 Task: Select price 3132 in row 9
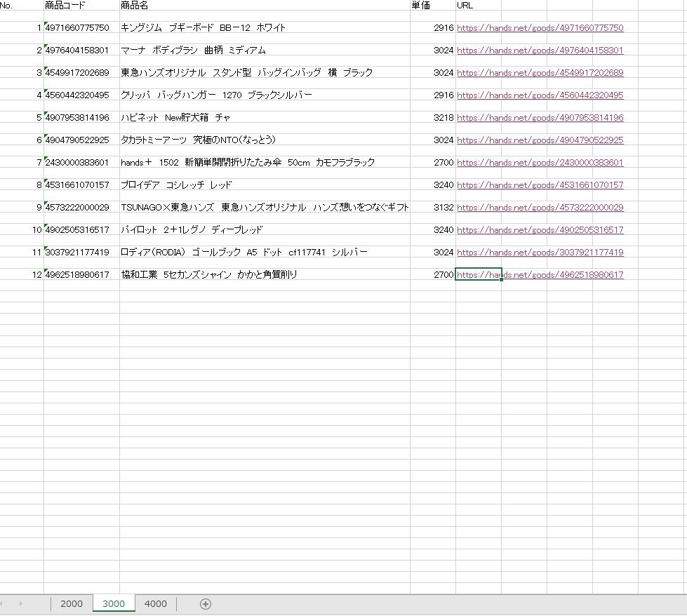432,207
